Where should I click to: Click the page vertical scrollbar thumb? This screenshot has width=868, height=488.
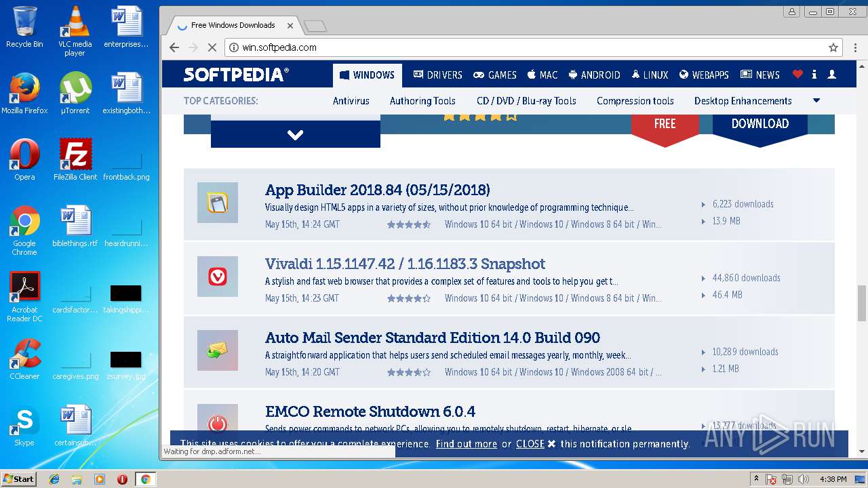click(x=862, y=304)
